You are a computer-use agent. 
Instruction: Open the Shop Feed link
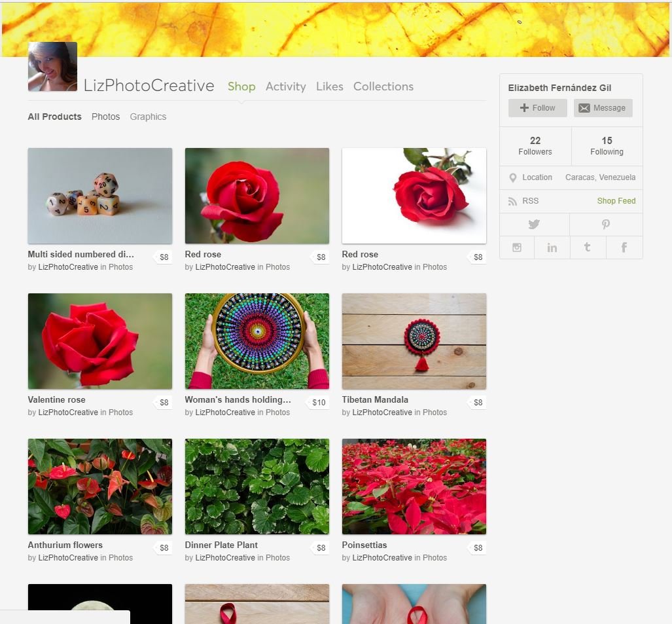click(616, 201)
